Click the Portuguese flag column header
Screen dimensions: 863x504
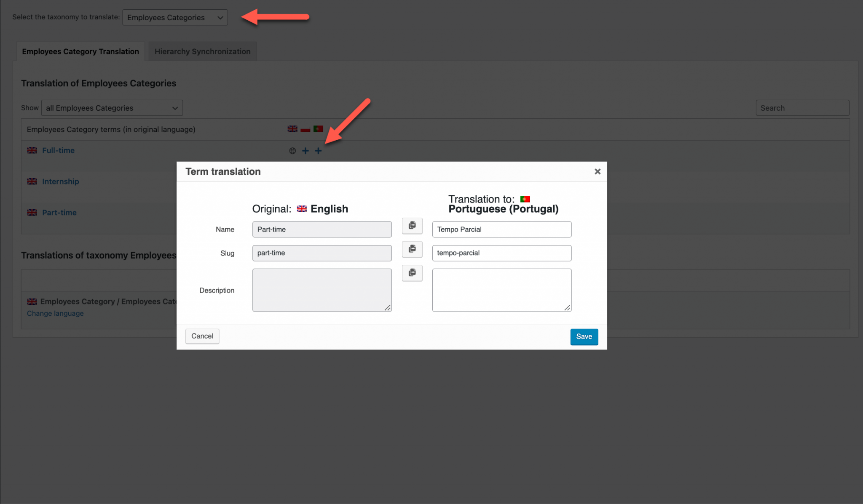pyautogui.click(x=318, y=129)
